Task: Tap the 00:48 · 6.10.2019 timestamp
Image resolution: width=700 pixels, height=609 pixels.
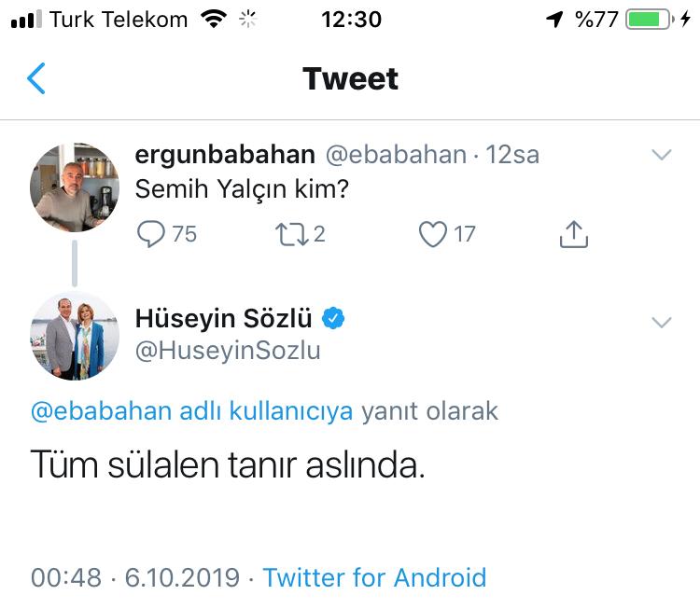Action: click(135, 577)
